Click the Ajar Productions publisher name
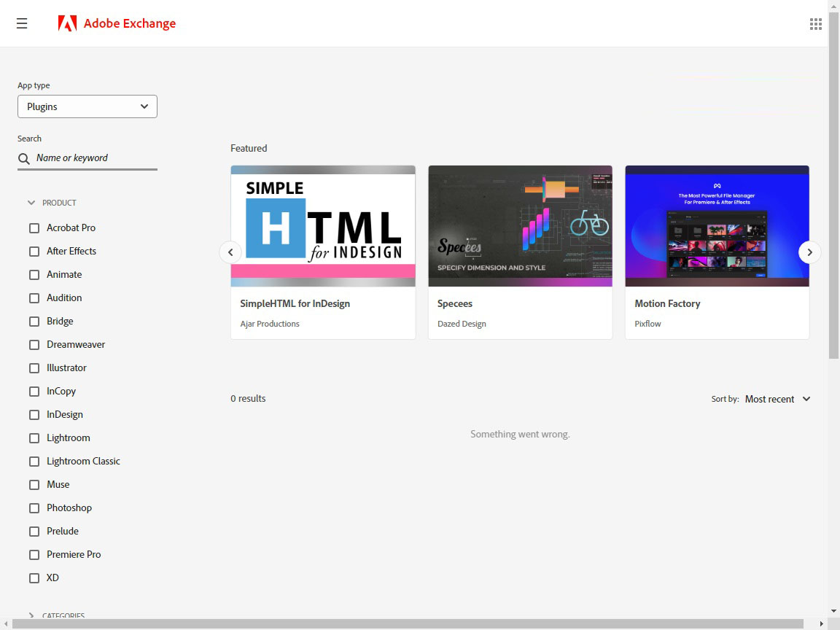Screen dimensions: 840x630 pyautogui.click(x=270, y=324)
